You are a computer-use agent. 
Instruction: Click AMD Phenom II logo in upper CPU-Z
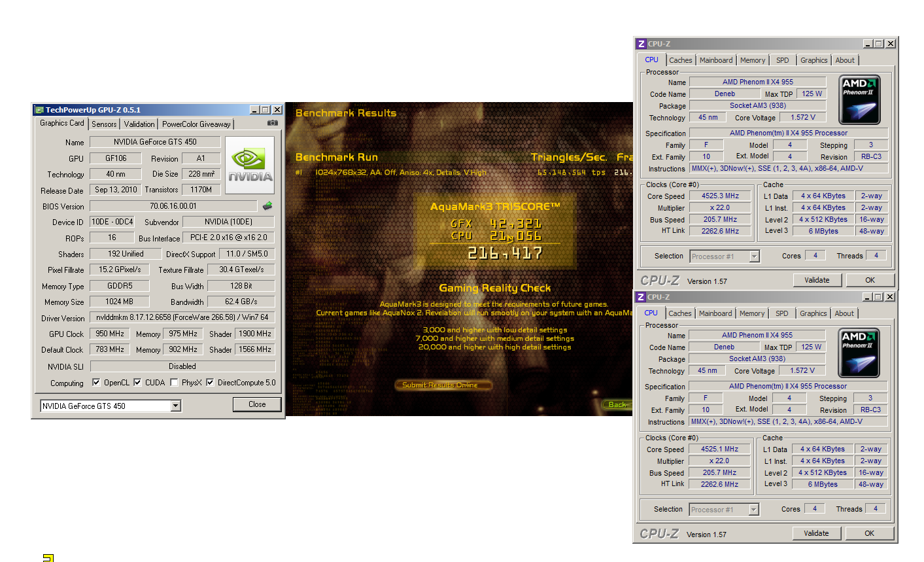pos(860,100)
